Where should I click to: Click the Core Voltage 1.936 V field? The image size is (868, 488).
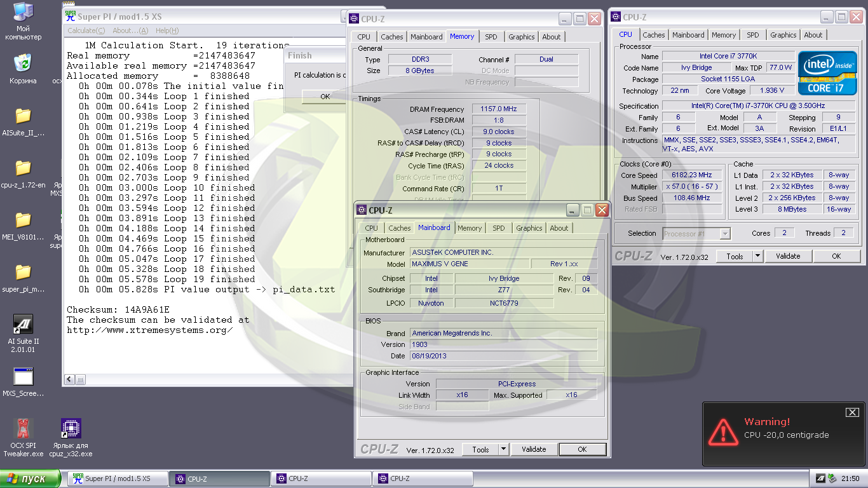click(x=772, y=91)
